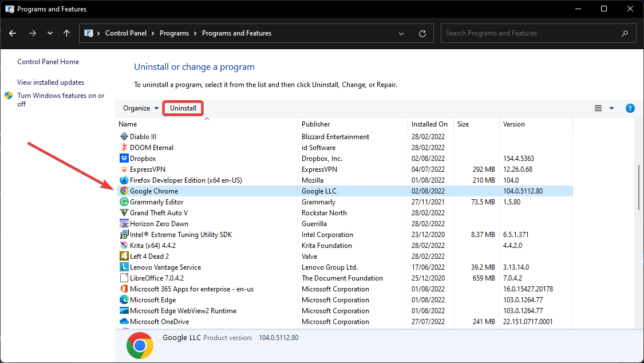The image size is (644, 363).
Task: Select the Microsoft Edge WebView2 Runtime icon
Action: tap(124, 310)
